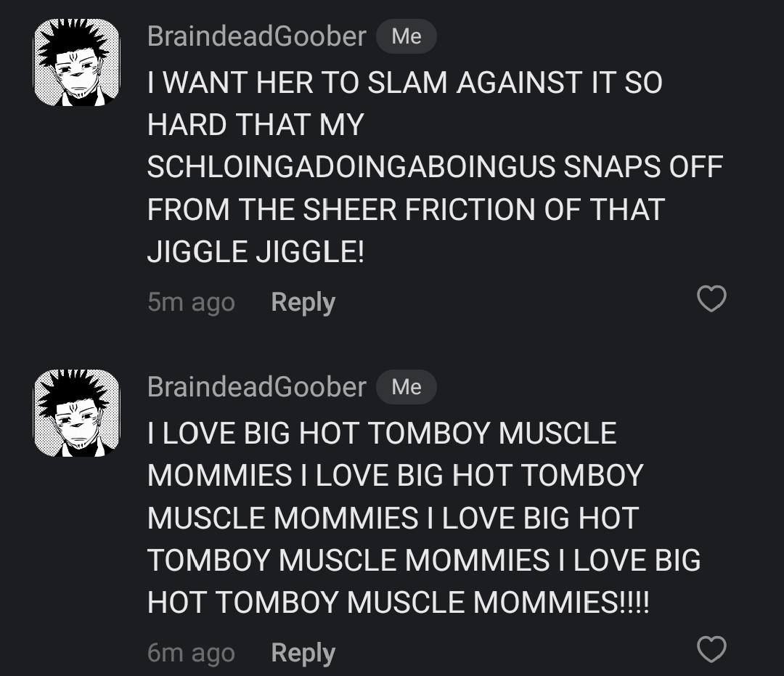Open avatar of the 5m ago comment
Viewport: 784px width, 676px height.
76,62
